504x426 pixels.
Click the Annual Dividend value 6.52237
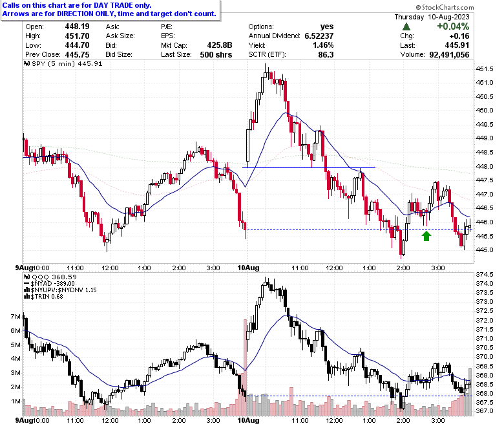pyautogui.click(x=319, y=36)
